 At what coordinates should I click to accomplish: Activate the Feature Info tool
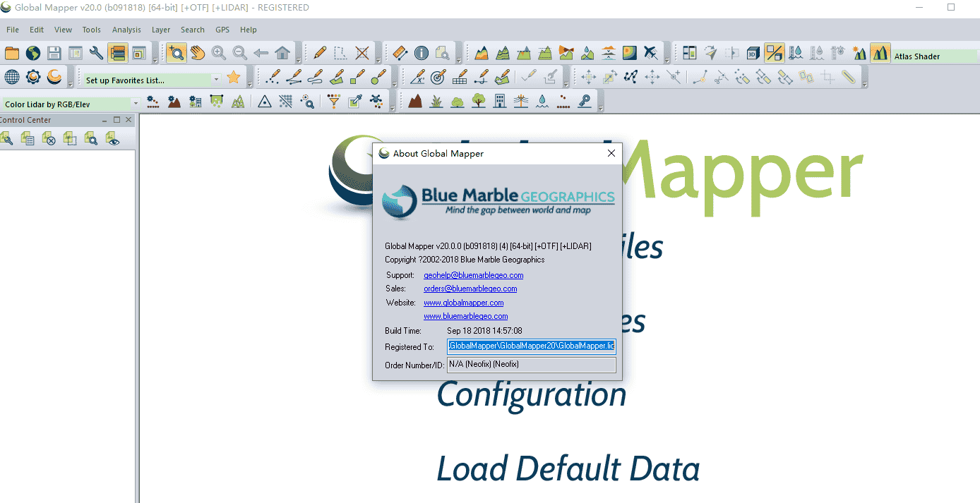pos(422,53)
